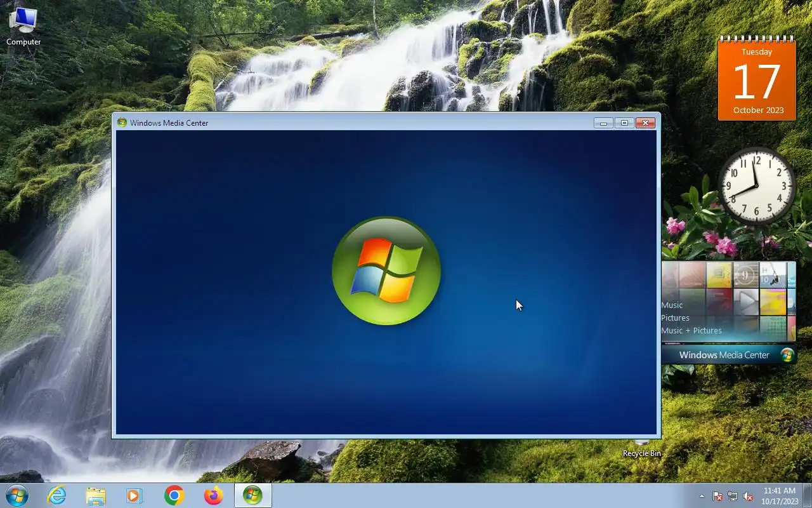
Task: Click the analog clock gadget
Action: [756, 186]
